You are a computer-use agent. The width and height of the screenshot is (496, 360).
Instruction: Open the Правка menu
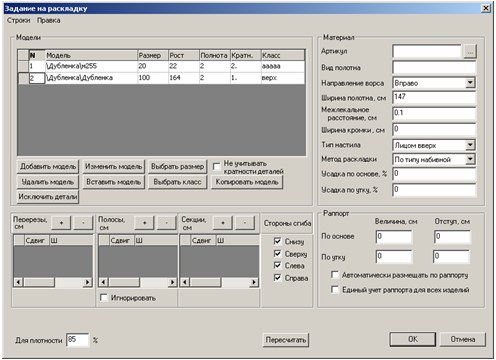click(x=49, y=20)
